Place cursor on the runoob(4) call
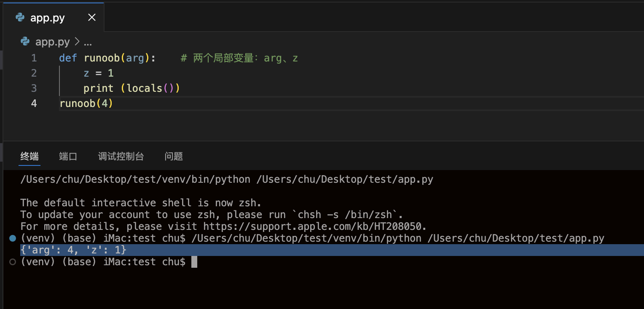This screenshot has width=644, height=309. point(86,104)
